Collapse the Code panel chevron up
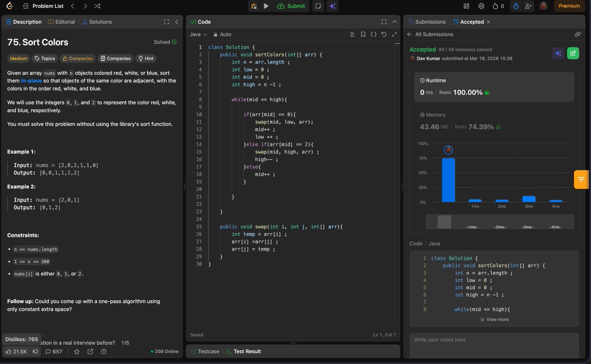Image resolution: width=591 pixels, height=364 pixels. 394,22
